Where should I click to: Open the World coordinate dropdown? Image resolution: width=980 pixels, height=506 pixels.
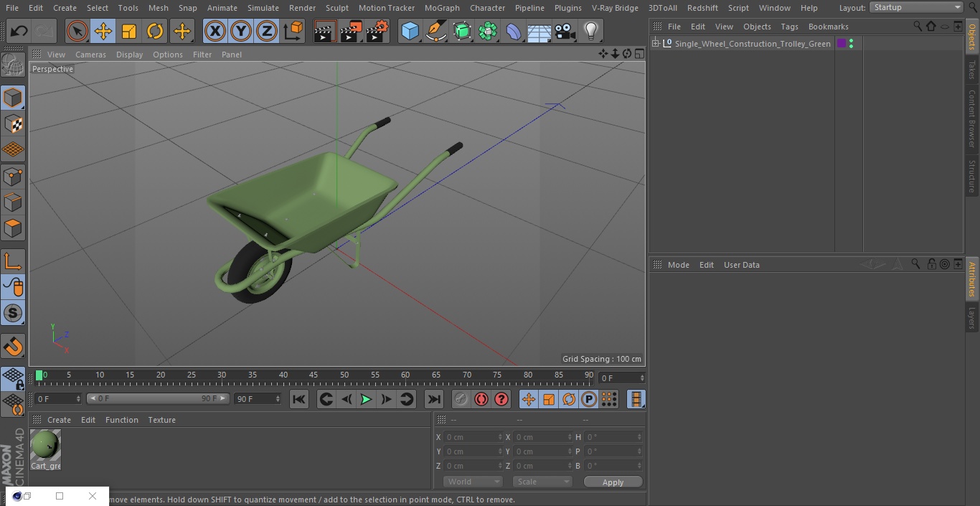473,482
